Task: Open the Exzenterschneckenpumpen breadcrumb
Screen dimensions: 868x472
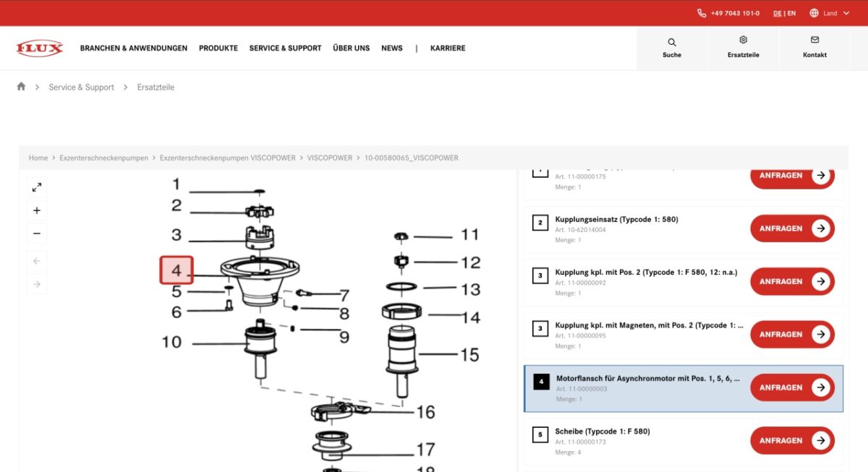Action: coord(104,158)
